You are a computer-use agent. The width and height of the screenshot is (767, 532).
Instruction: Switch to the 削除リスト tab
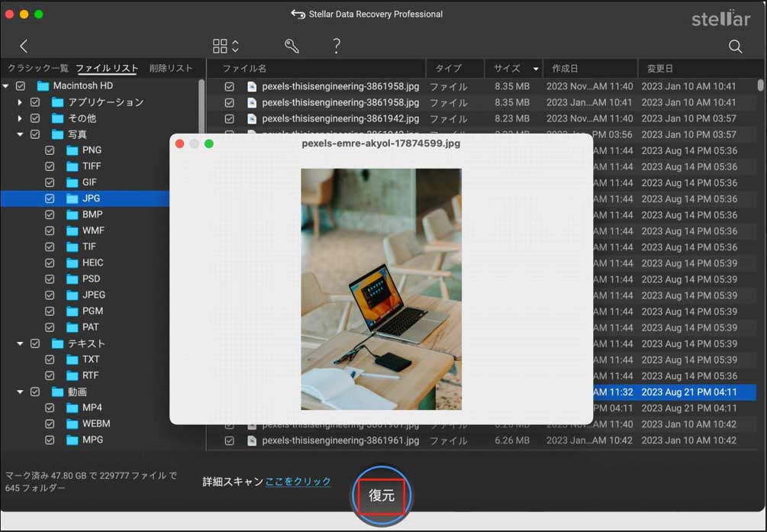[169, 68]
